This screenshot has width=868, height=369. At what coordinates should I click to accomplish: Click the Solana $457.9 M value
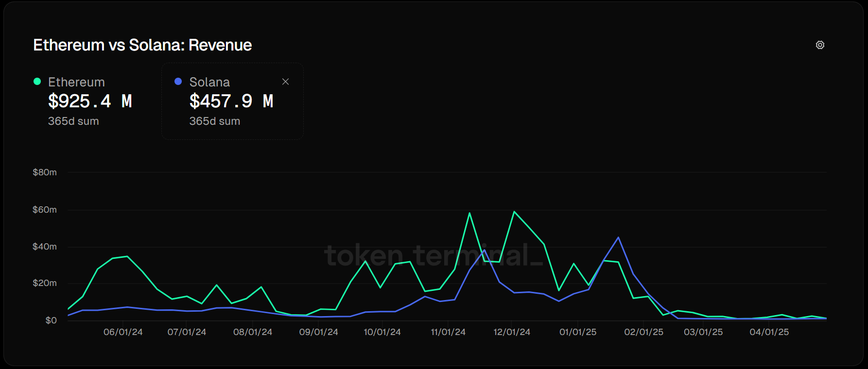tap(231, 101)
